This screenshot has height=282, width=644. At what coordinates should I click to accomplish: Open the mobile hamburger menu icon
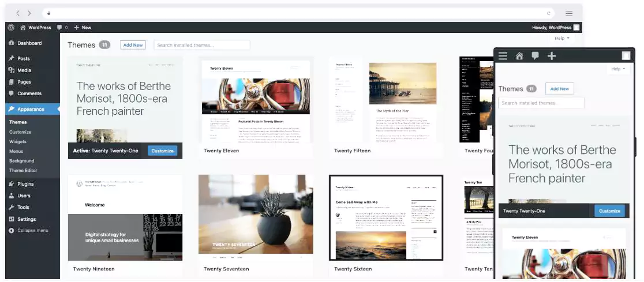503,56
